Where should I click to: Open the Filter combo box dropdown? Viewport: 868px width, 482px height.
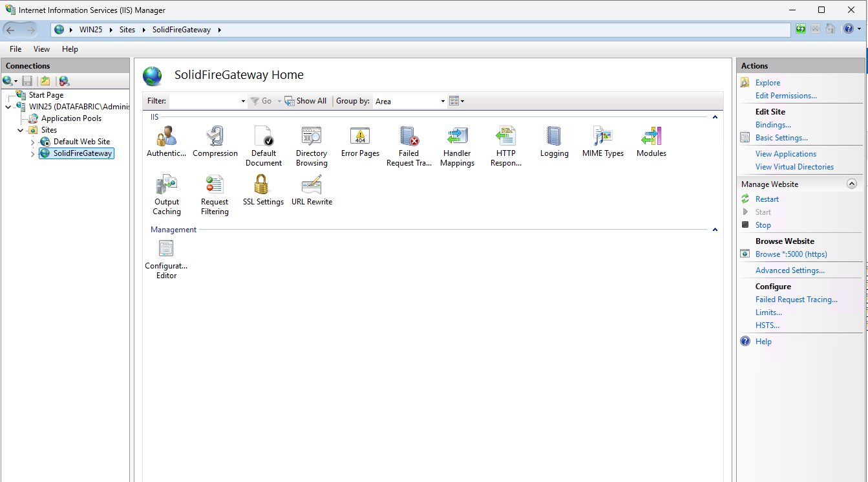click(243, 101)
